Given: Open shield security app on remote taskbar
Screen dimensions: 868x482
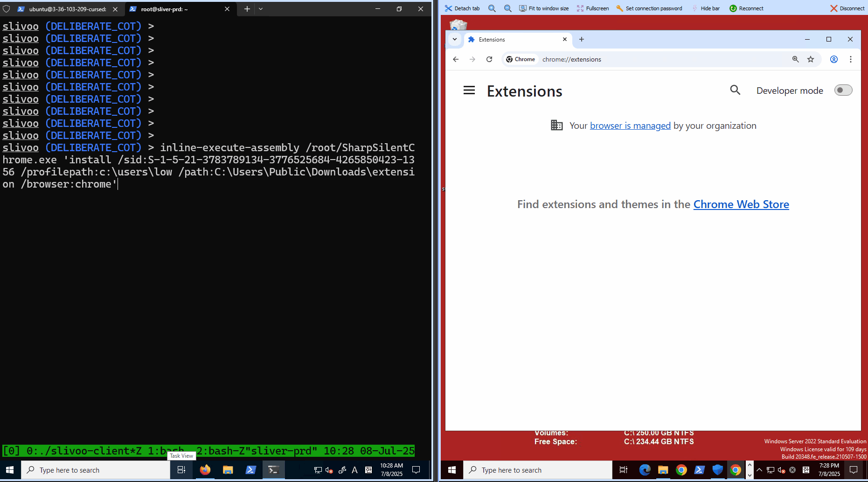Looking at the screenshot, I should coord(717,470).
